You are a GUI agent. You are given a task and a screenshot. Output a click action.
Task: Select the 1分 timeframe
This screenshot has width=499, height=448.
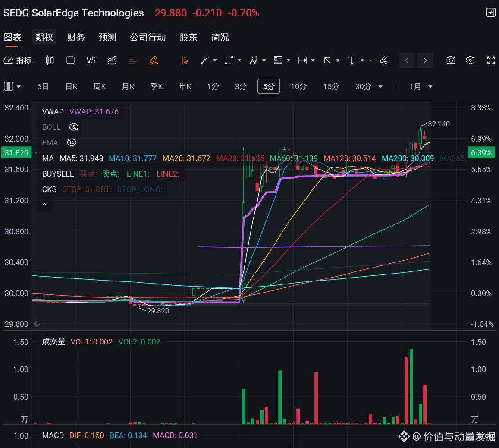point(213,86)
